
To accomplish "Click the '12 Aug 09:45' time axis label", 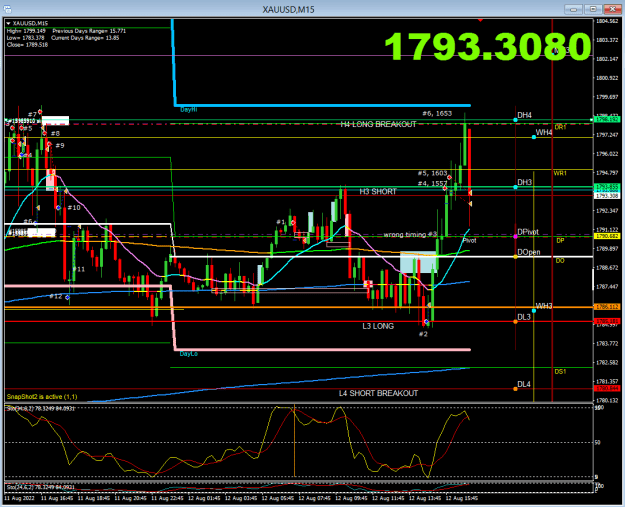I will [351, 498].
